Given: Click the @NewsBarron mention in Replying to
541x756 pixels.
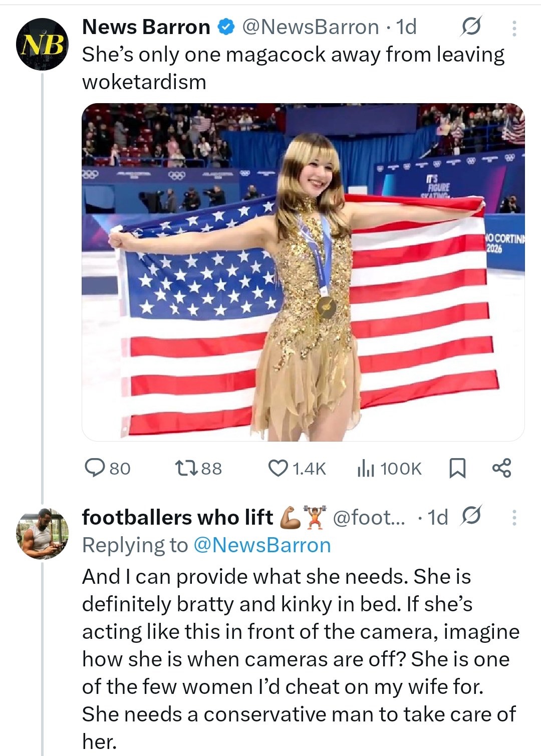Looking at the screenshot, I should point(261,545).
